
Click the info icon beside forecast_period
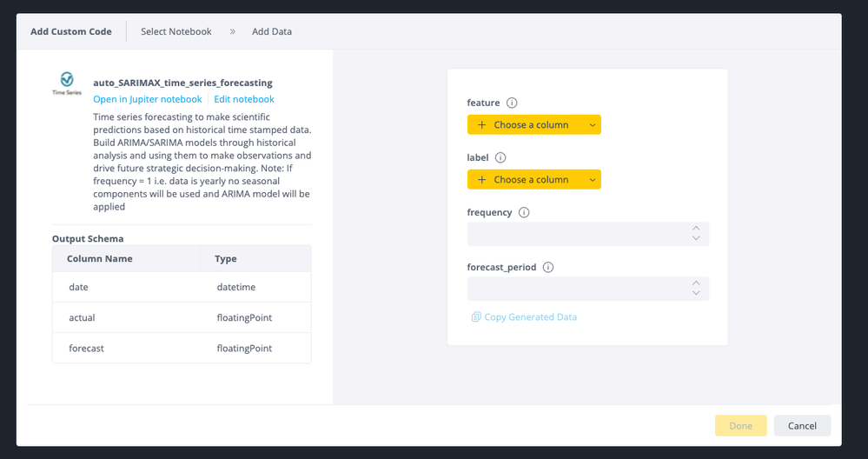pyautogui.click(x=548, y=268)
